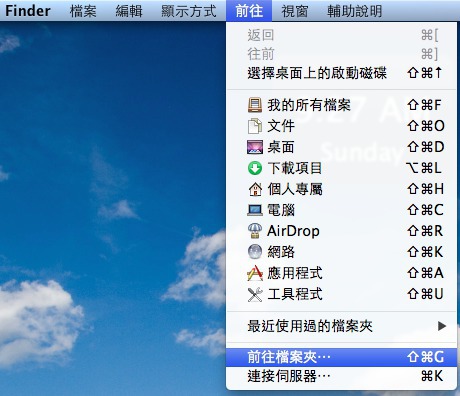Click the ⇧⌘G shortcut text
This screenshot has width=460, height=396.
[x=426, y=357]
